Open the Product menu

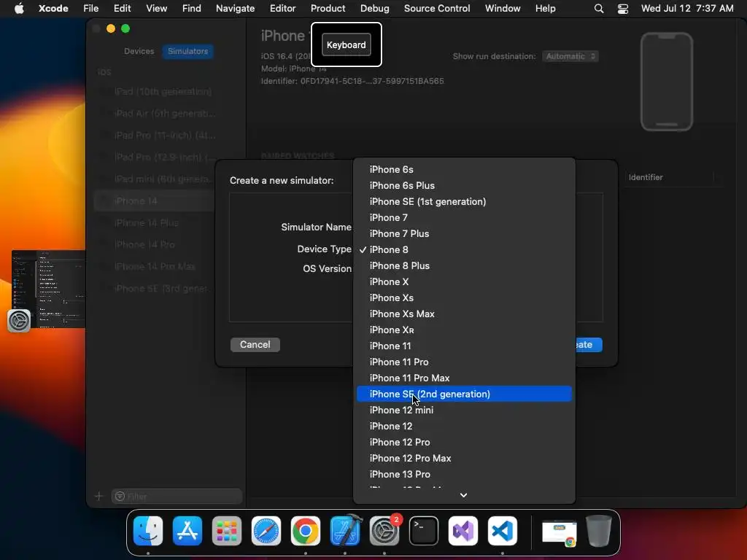[328, 8]
